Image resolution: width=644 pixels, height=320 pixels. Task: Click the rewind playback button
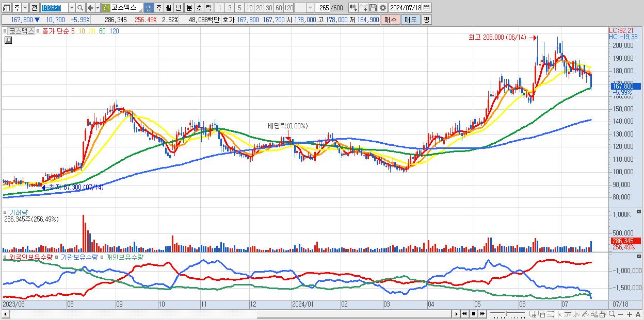[x=464, y=314]
